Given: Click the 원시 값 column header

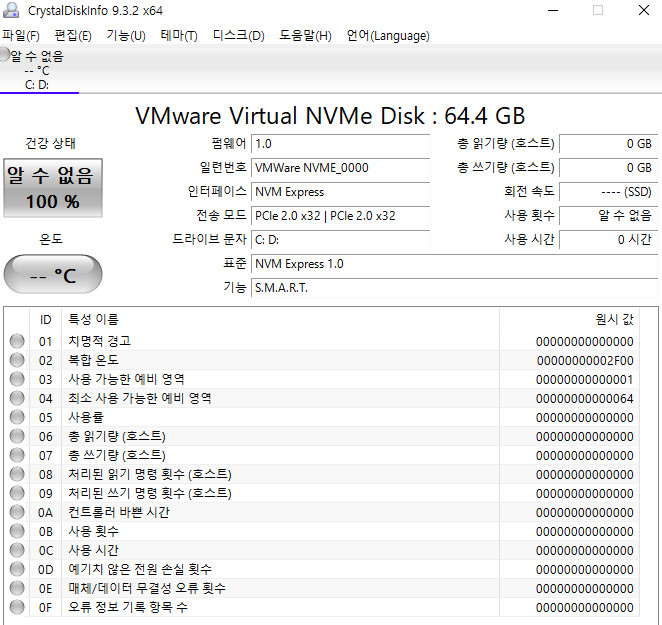Looking at the screenshot, I should 569,320.
